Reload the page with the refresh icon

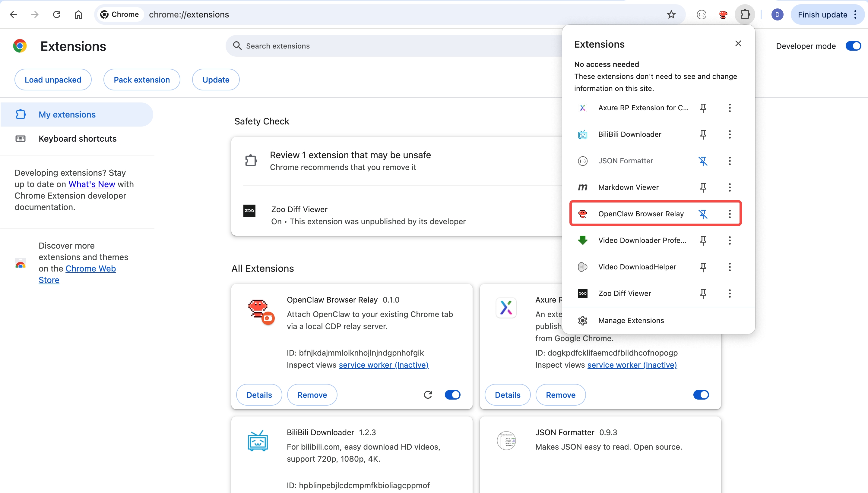point(57,14)
